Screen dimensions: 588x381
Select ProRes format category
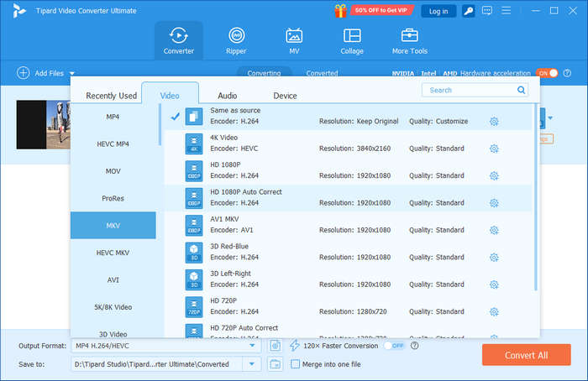(113, 198)
